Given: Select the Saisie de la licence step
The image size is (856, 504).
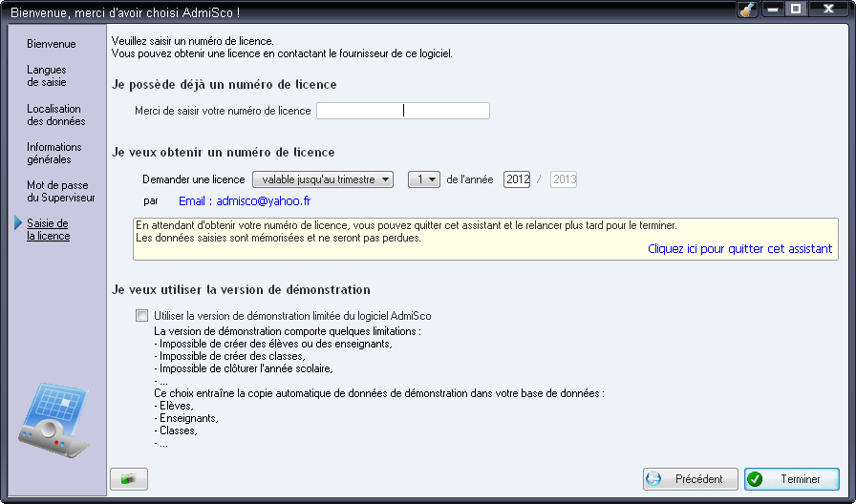Looking at the screenshot, I should (49, 229).
